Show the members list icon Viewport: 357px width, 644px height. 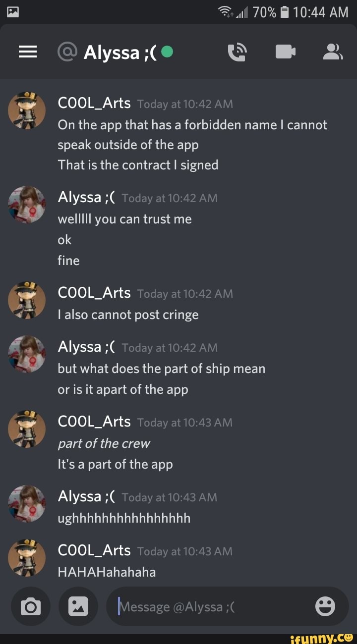333,52
